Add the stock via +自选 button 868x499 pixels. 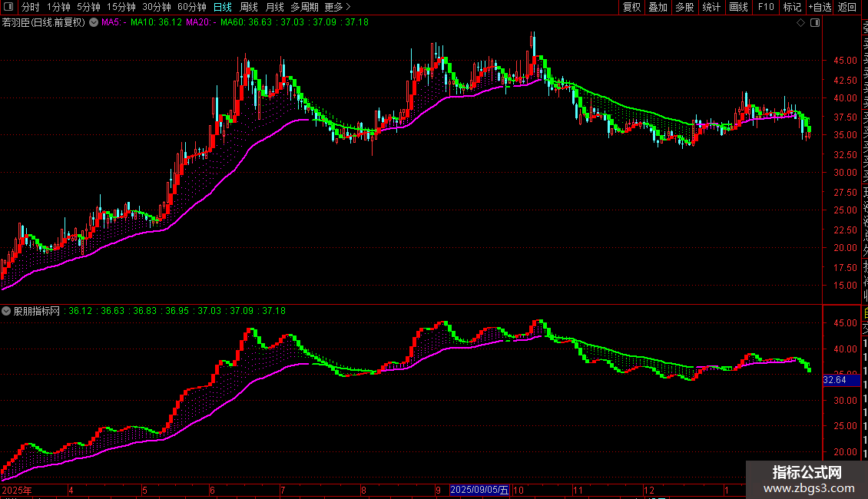(820, 7)
